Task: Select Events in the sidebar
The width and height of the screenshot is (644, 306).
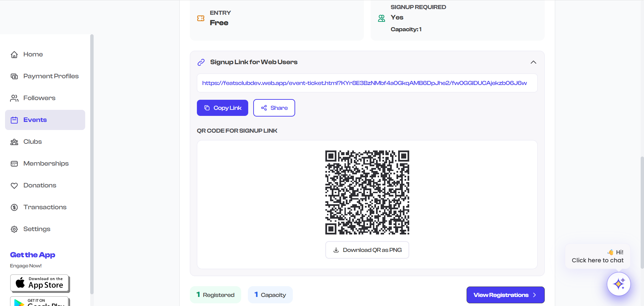Action: [x=45, y=120]
